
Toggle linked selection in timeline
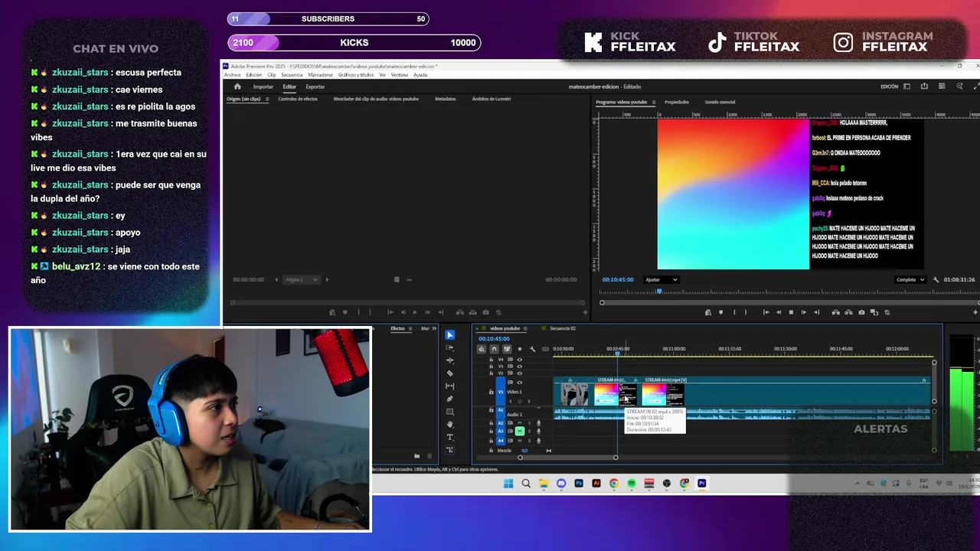coord(507,349)
